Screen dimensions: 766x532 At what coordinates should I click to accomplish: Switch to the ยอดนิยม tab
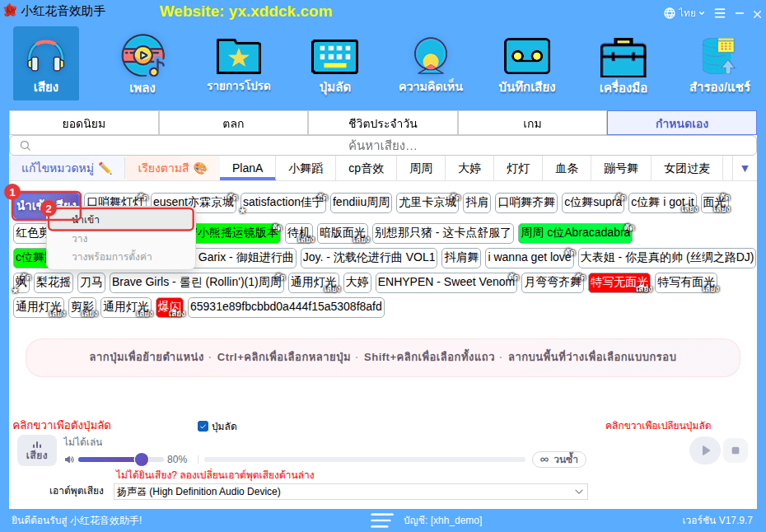pos(84,123)
